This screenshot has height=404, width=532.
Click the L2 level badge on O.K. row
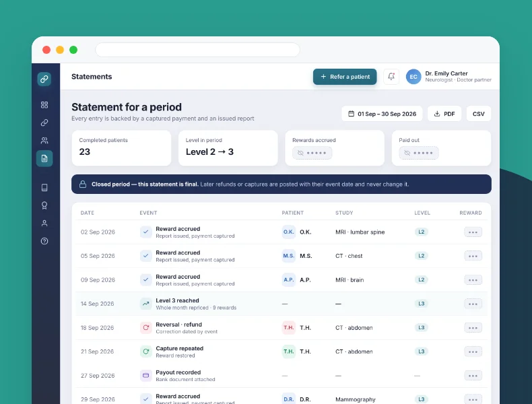[421, 232]
